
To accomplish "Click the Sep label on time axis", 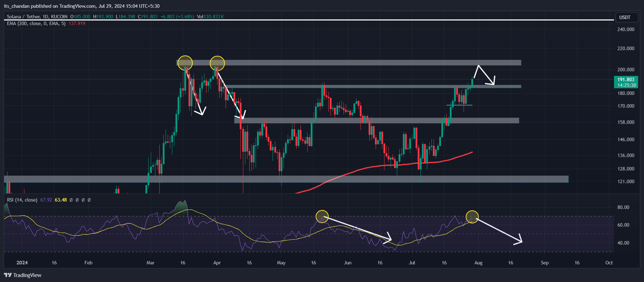I will click(x=545, y=263).
